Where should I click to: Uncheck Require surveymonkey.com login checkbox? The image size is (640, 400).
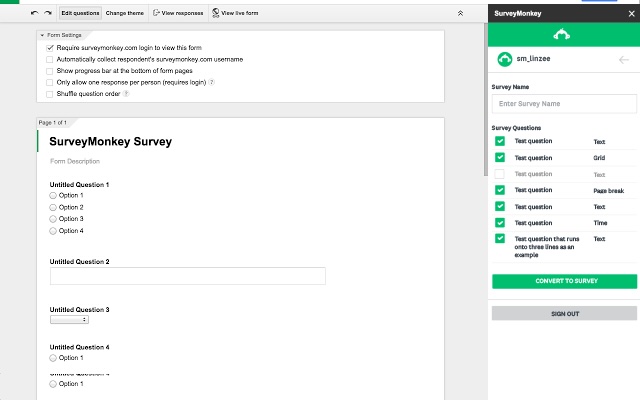(x=50, y=48)
